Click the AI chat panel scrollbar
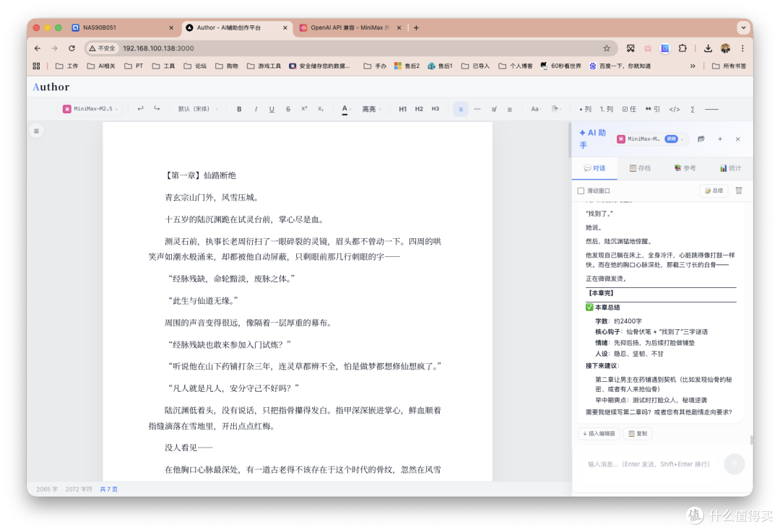780x532 pixels. coord(751,440)
